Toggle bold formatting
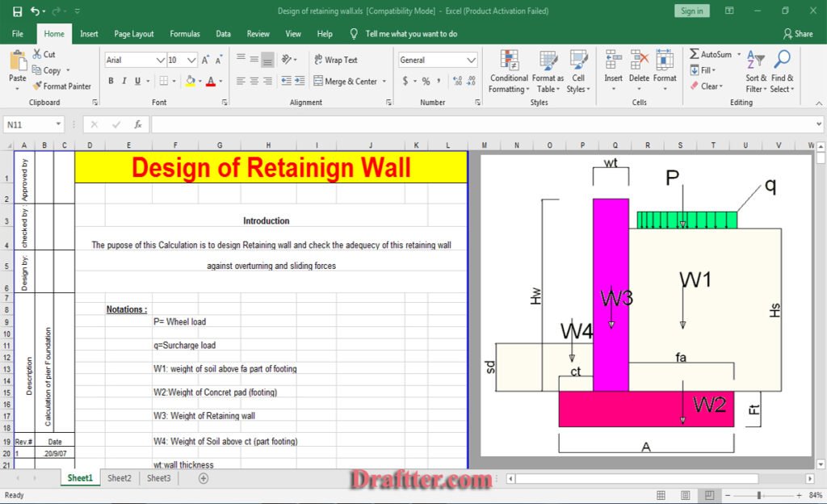Image resolution: width=827 pixels, height=504 pixels. point(111,82)
